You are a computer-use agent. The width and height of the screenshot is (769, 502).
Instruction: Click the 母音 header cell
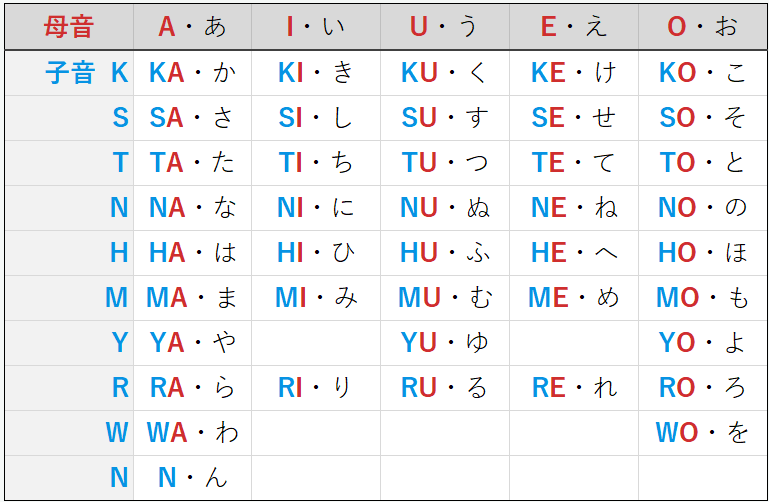69,26
